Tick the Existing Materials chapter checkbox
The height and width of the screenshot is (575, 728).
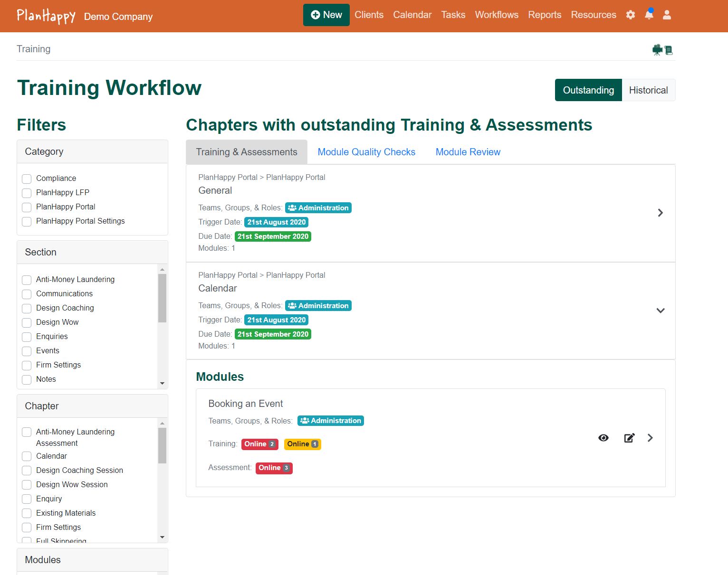pos(27,513)
